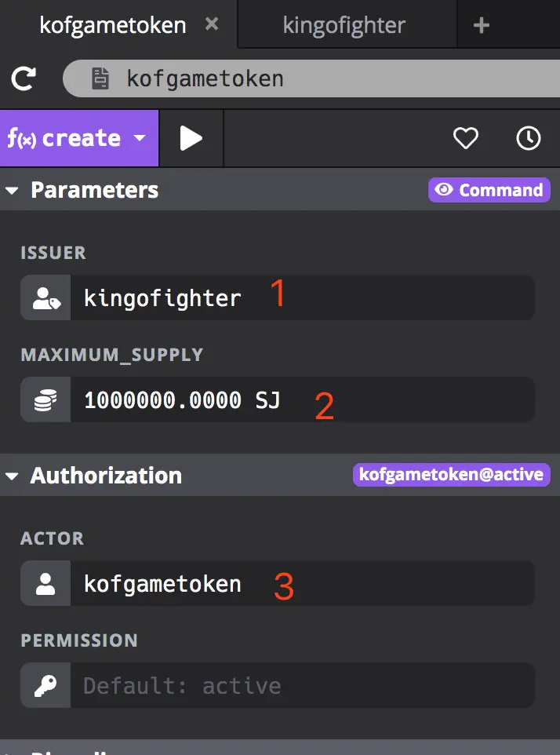Click the reload refresh icon

tap(24, 78)
